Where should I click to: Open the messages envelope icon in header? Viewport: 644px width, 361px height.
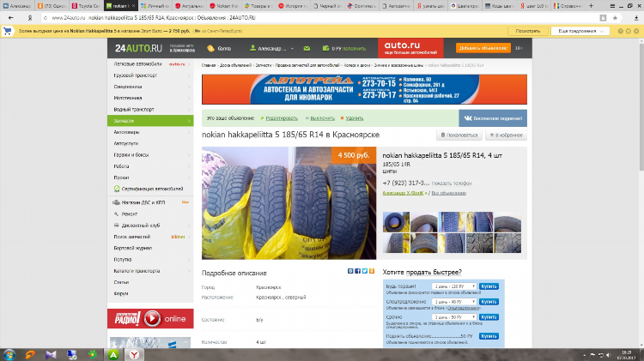click(x=307, y=48)
